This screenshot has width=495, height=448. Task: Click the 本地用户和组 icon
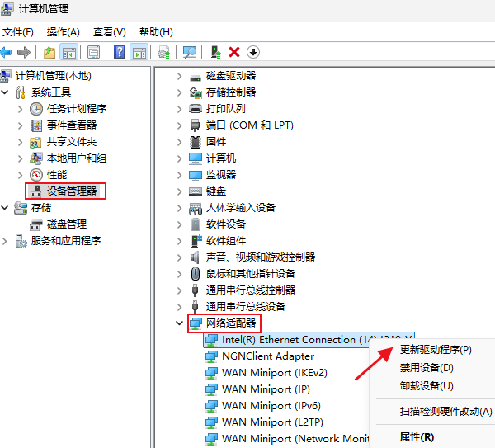pyautogui.click(x=36, y=158)
